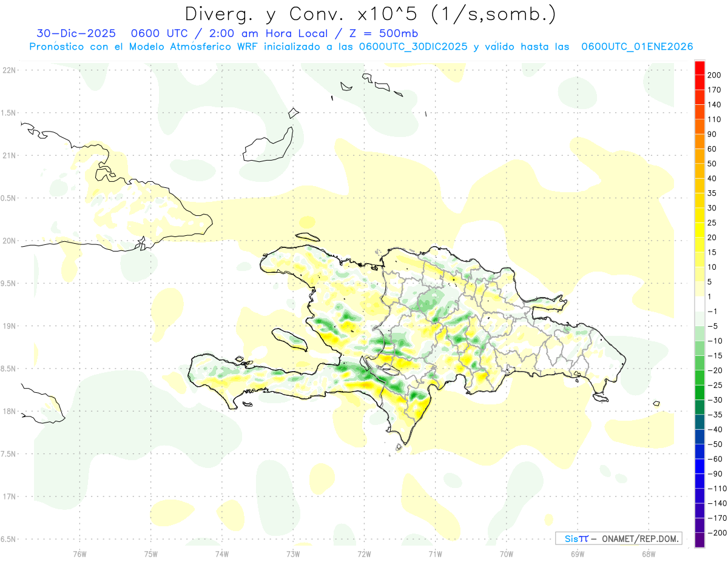Click the latitude label '20N'
This screenshot has width=728, height=562.
8,241
